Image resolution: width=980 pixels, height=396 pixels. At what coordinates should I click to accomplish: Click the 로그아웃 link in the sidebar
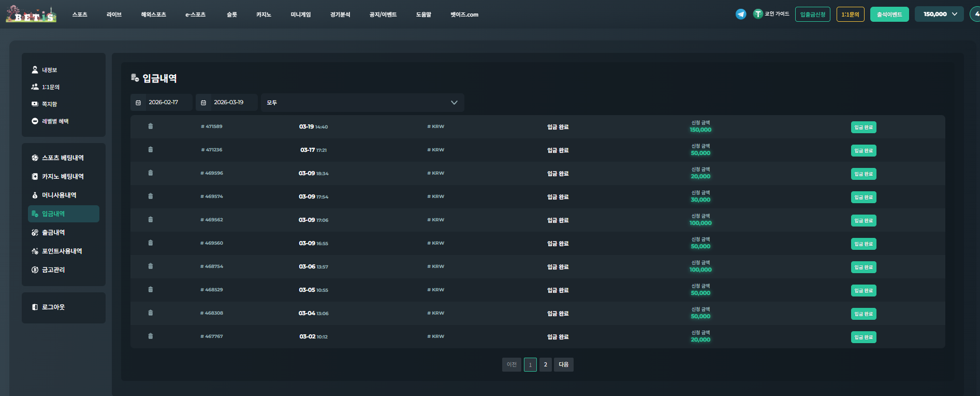click(x=53, y=307)
